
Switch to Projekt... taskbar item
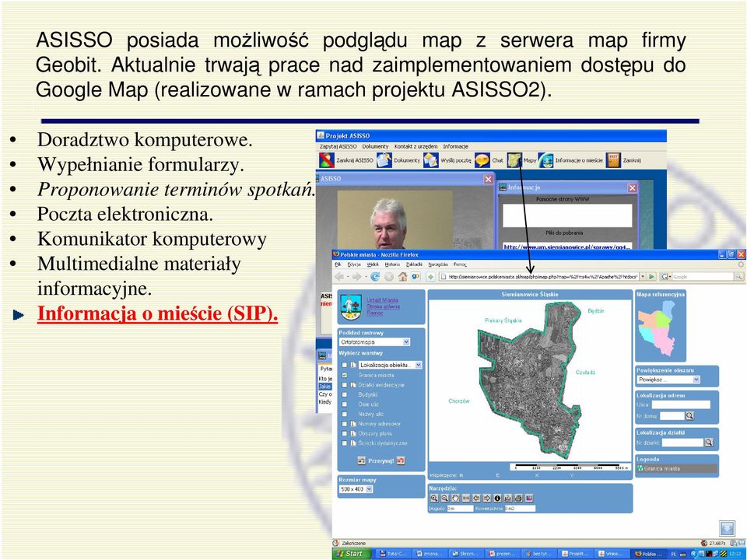click(574, 554)
